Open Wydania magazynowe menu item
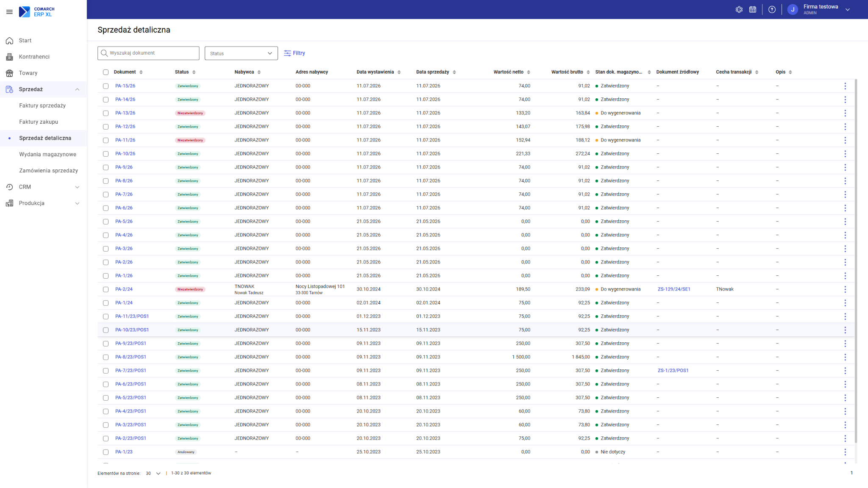868x488 pixels. click(47, 154)
